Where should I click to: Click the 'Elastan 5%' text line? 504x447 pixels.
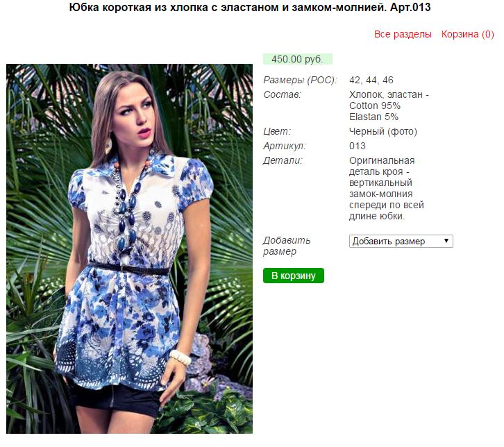pyautogui.click(x=373, y=117)
